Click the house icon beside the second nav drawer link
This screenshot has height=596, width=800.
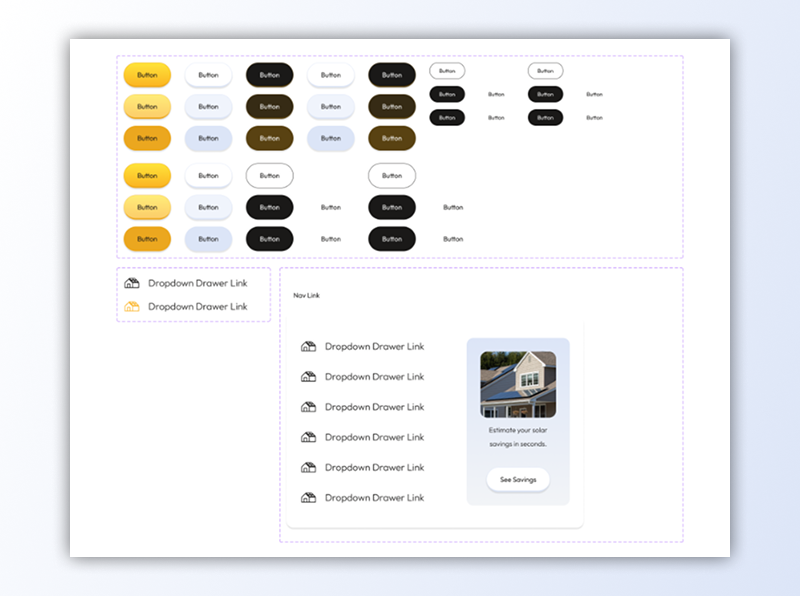pos(310,377)
